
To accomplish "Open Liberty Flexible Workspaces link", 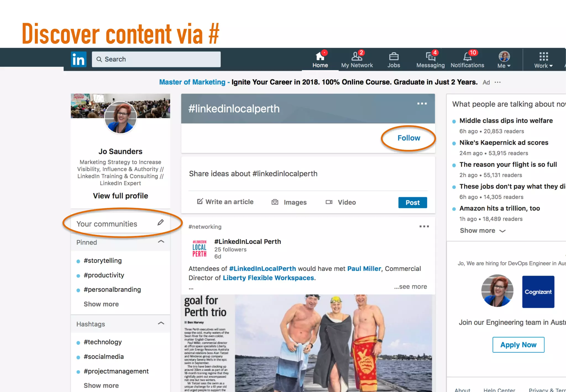I will [x=268, y=278].
